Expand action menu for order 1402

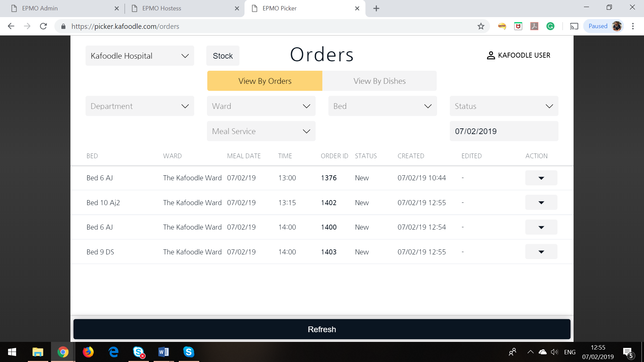coord(541,202)
